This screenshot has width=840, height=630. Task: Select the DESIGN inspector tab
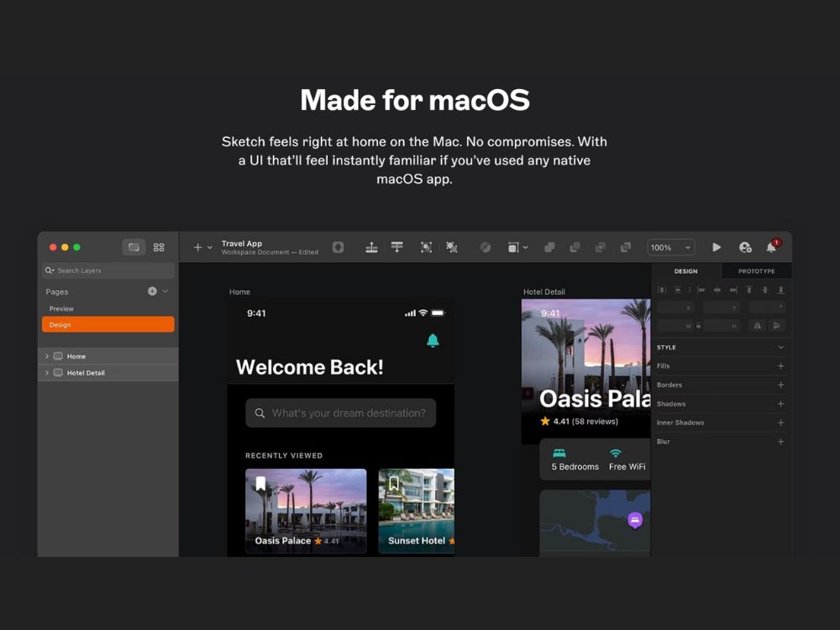(x=685, y=271)
